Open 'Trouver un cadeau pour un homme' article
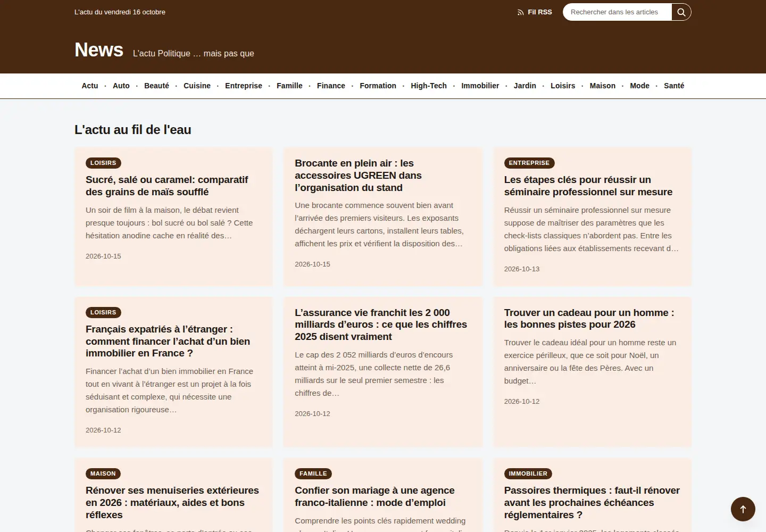This screenshot has width=766, height=532. tap(589, 319)
